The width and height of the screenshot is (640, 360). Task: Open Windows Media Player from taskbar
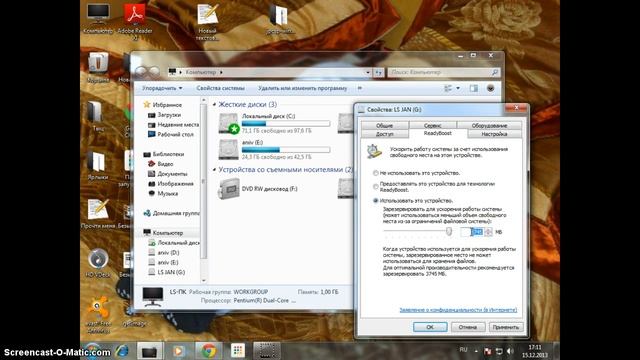tap(178, 351)
